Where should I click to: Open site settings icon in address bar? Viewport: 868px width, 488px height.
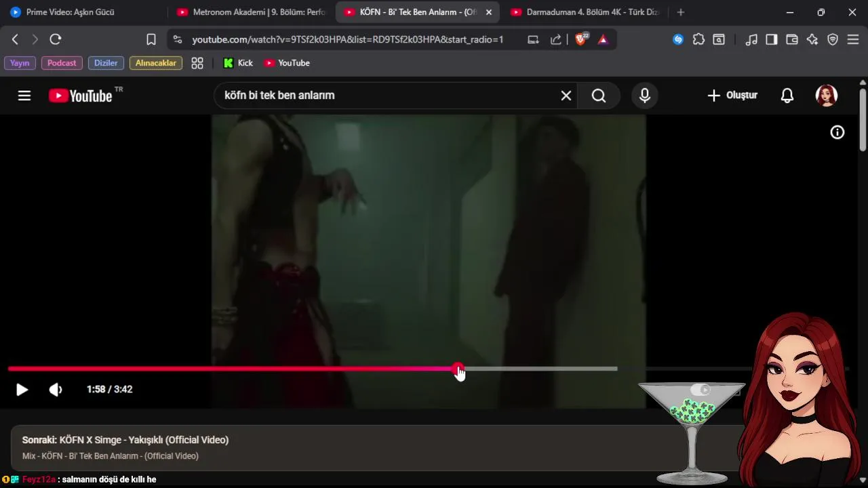coord(178,39)
